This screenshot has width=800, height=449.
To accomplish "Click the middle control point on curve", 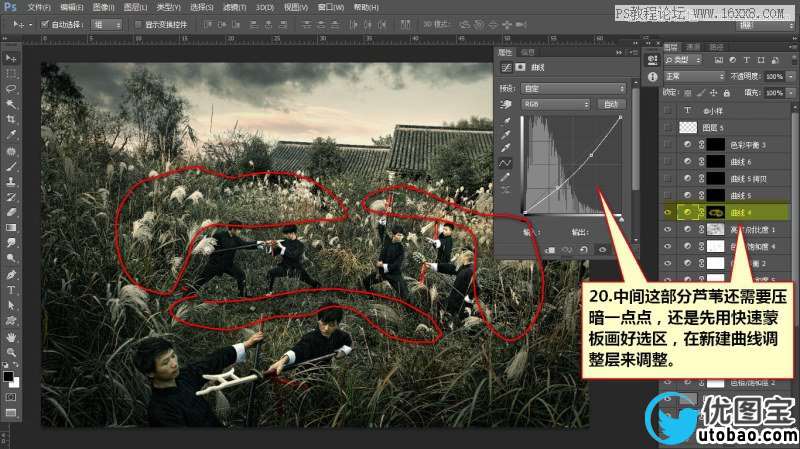I will 591,155.
